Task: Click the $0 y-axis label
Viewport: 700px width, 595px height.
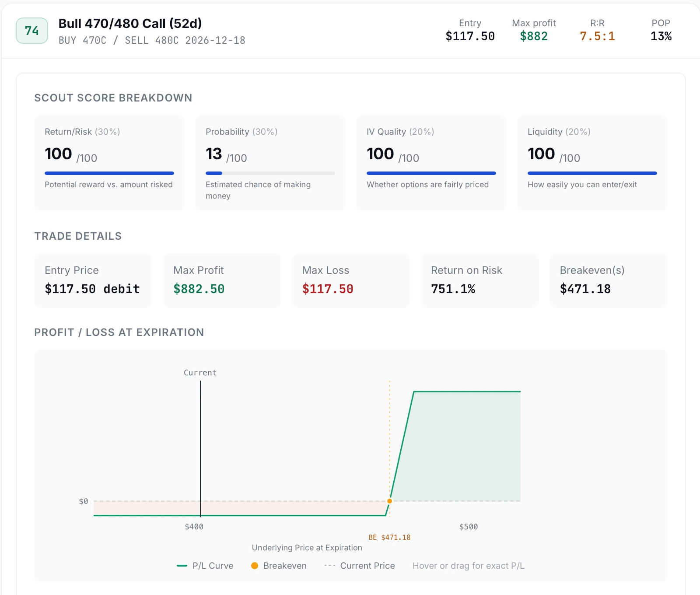Action: [x=84, y=501]
